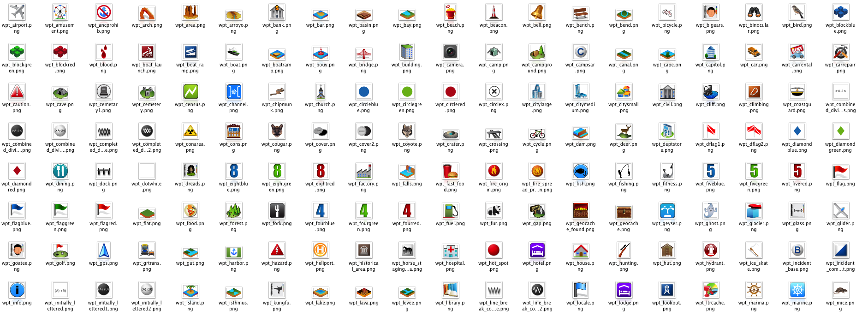Click the wpt_hotel.png purple bed icon

[537, 250]
